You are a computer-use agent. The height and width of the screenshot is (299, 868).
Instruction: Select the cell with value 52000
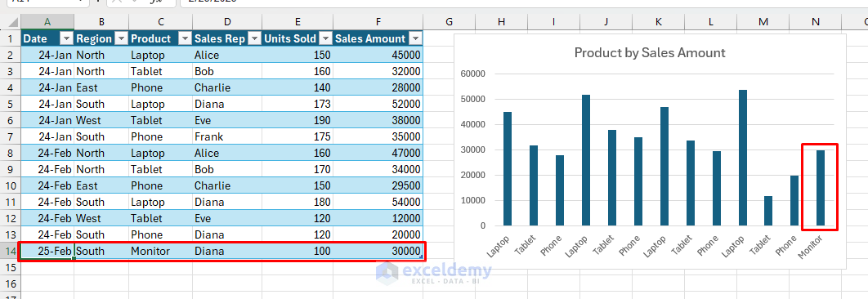point(378,104)
